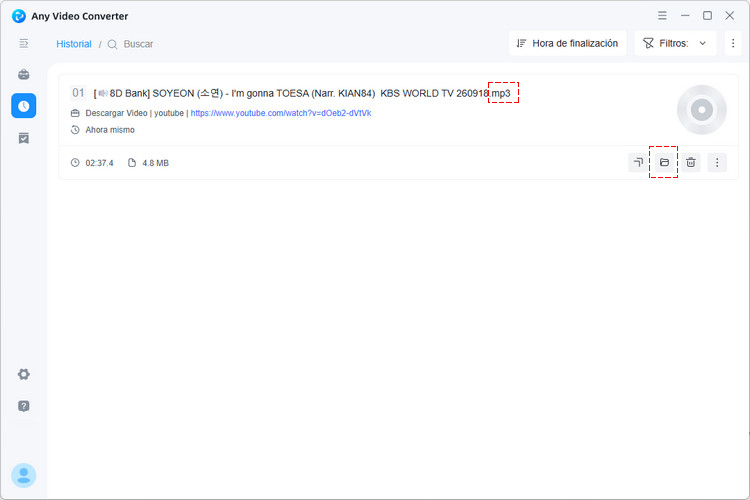Select the History clock sidebar icon
750x500 pixels.
click(x=23, y=106)
